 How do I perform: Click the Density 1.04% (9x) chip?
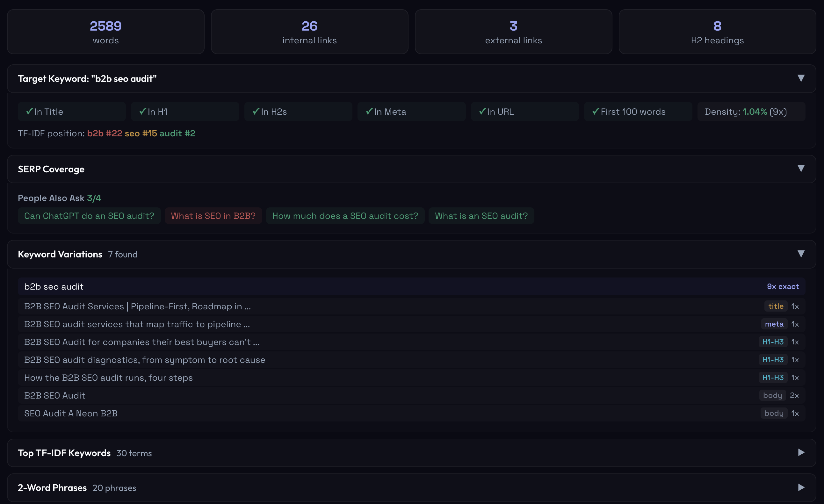coord(751,112)
